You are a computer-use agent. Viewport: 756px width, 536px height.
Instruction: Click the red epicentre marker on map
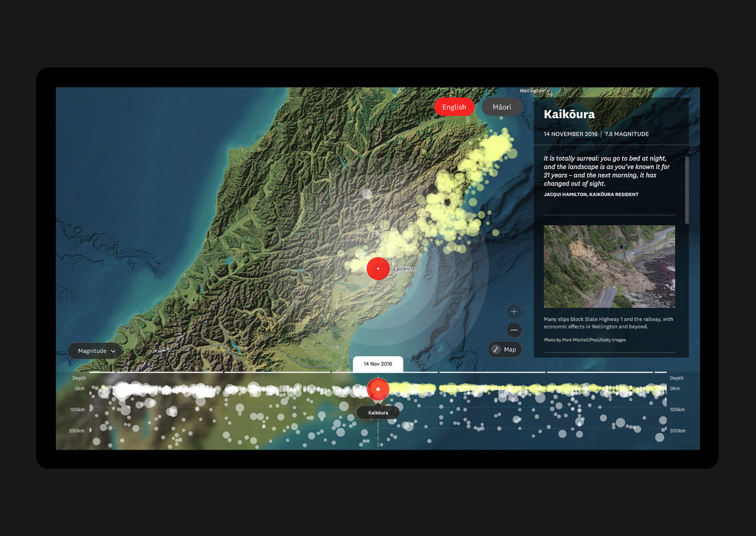[378, 269]
